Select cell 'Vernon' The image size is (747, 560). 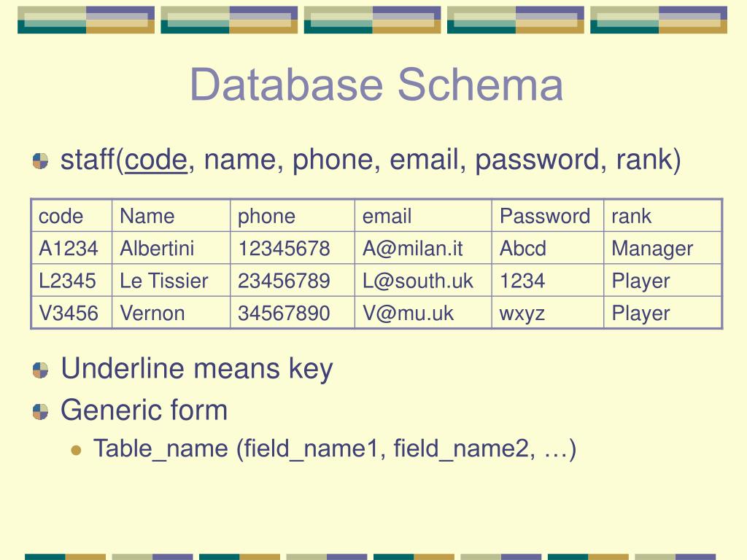click(x=171, y=313)
